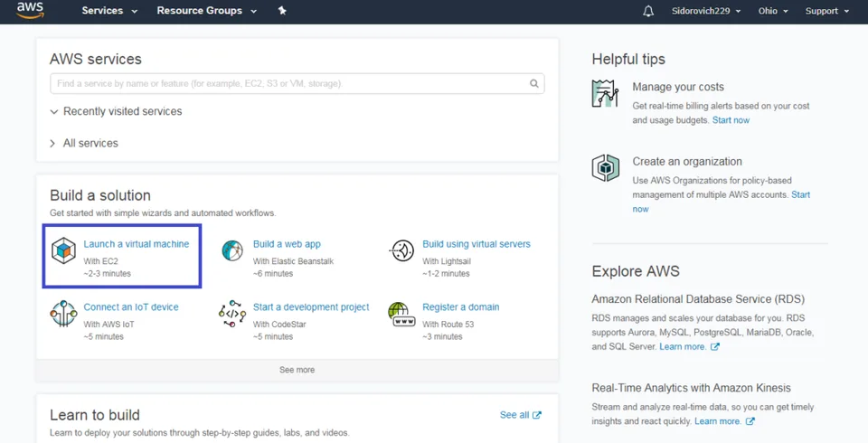Click Start now under Create an organization
Viewport: 868px width, 443px height.
[800, 195]
